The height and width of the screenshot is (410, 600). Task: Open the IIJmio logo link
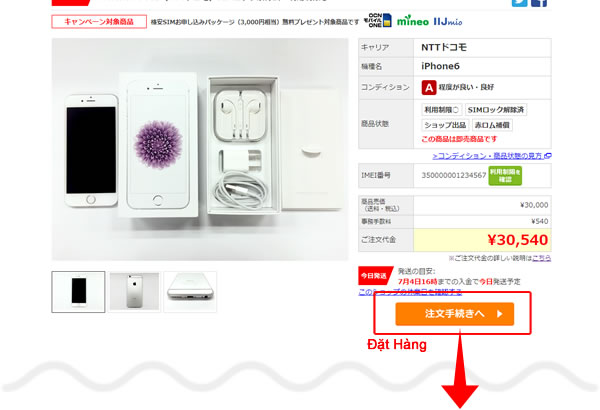pyautogui.click(x=448, y=21)
